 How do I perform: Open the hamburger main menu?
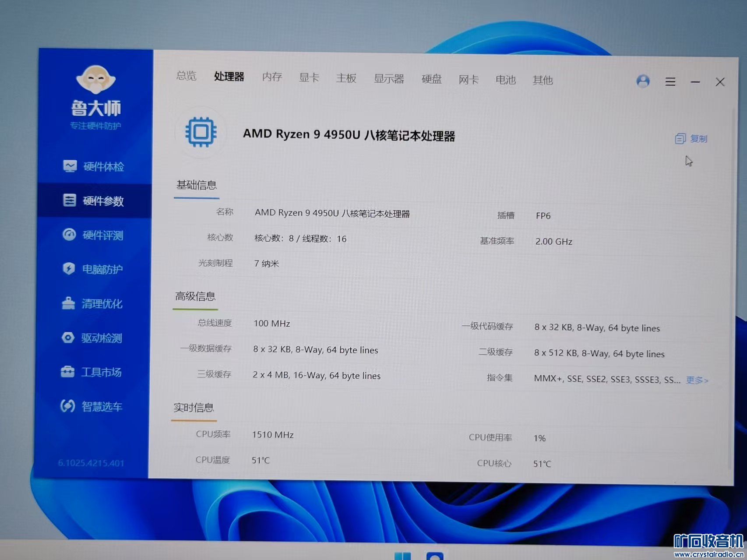coord(670,81)
